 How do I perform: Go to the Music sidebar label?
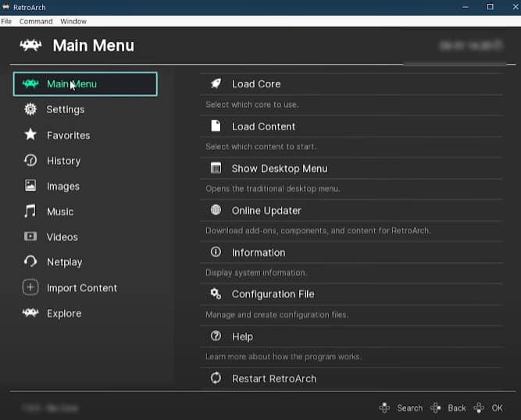coord(60,212)
